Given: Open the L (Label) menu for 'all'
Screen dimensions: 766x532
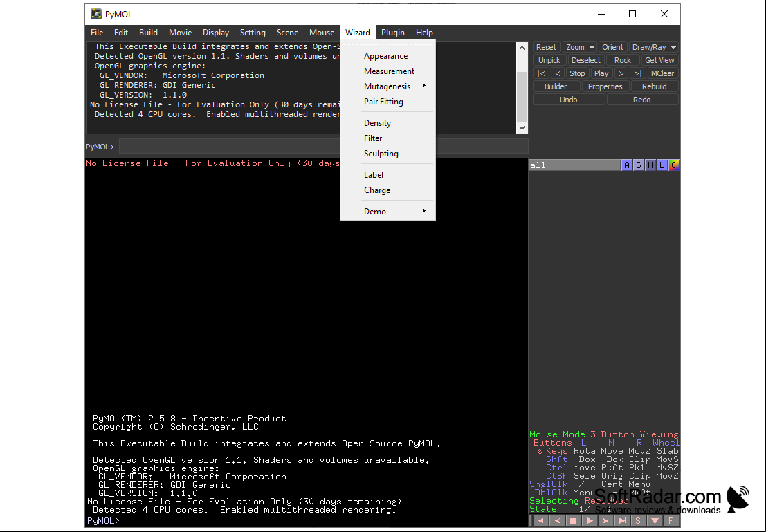Looking at the screenshot, I should point(662,165).
